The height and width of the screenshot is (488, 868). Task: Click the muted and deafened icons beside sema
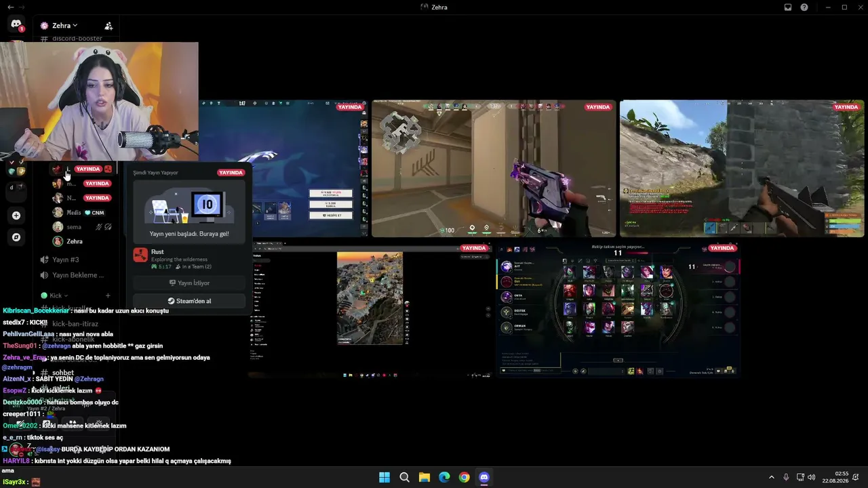104,227
